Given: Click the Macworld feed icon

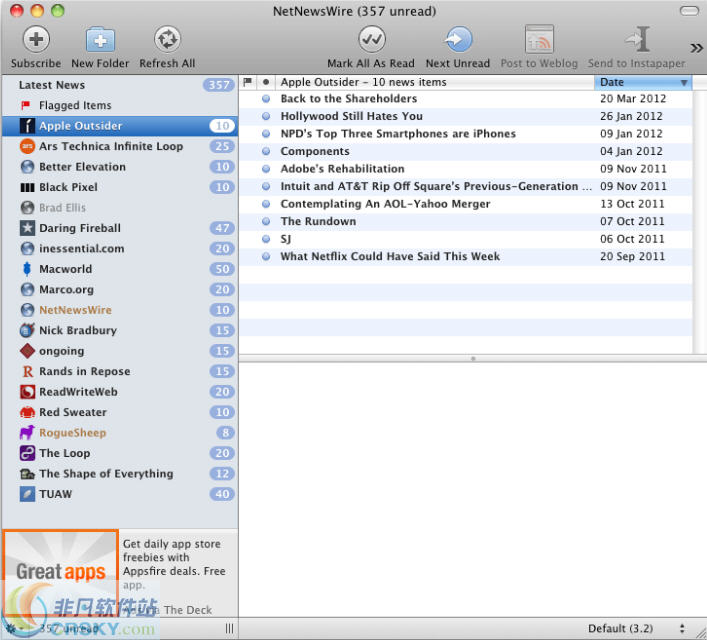Looking at the screenshot, I should click(27, 269).
